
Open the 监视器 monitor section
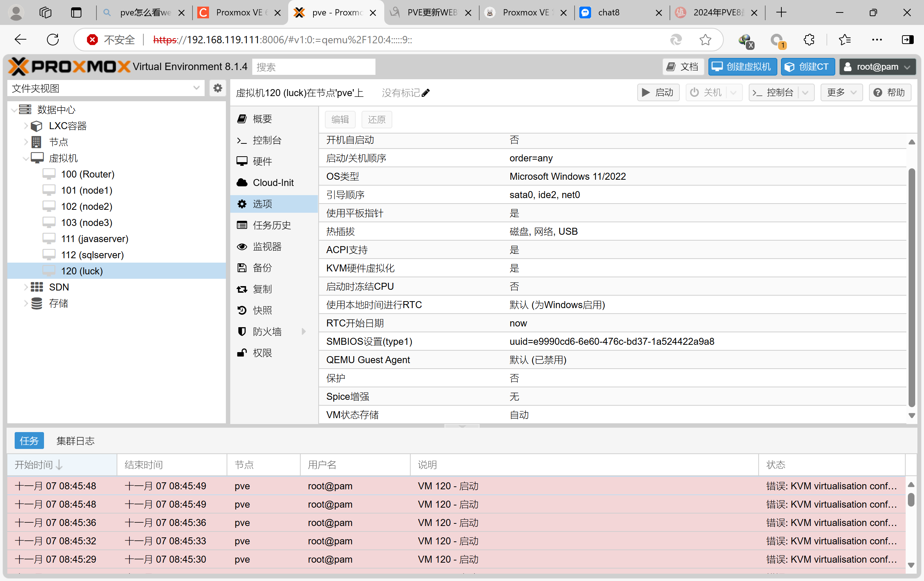point(274,246)
